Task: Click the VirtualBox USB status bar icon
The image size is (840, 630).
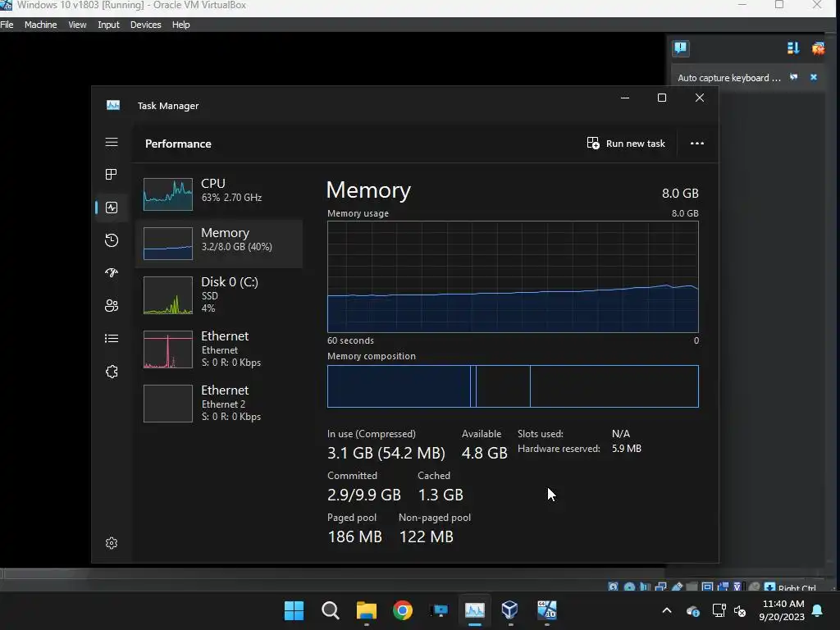Action: coord(677,587)
